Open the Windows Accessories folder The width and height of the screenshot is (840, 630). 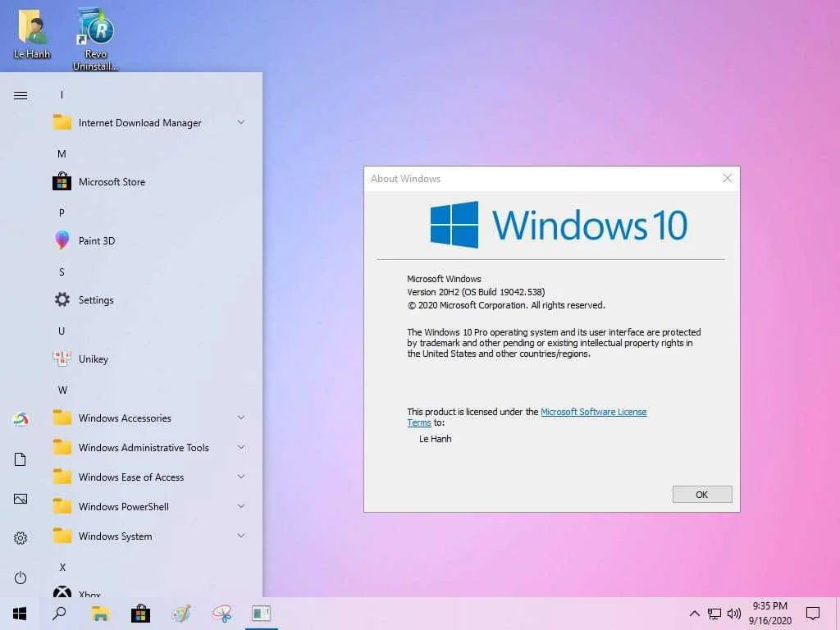point(150,418)
